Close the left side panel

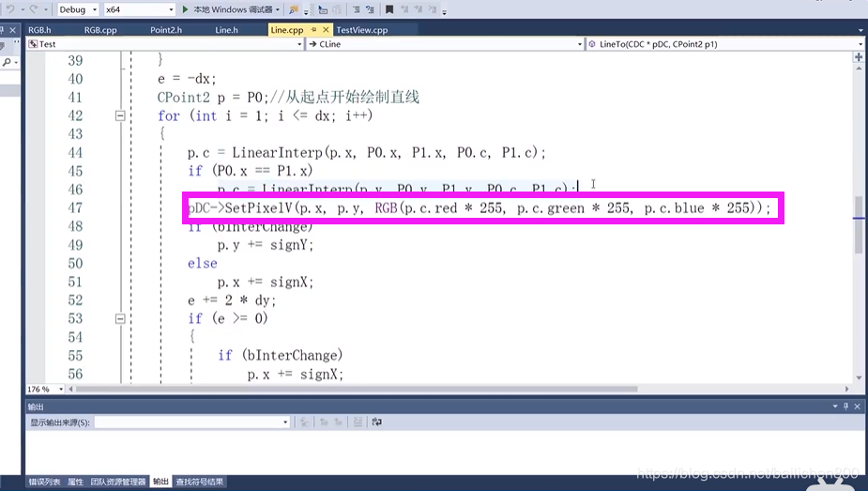pos(12,30)
